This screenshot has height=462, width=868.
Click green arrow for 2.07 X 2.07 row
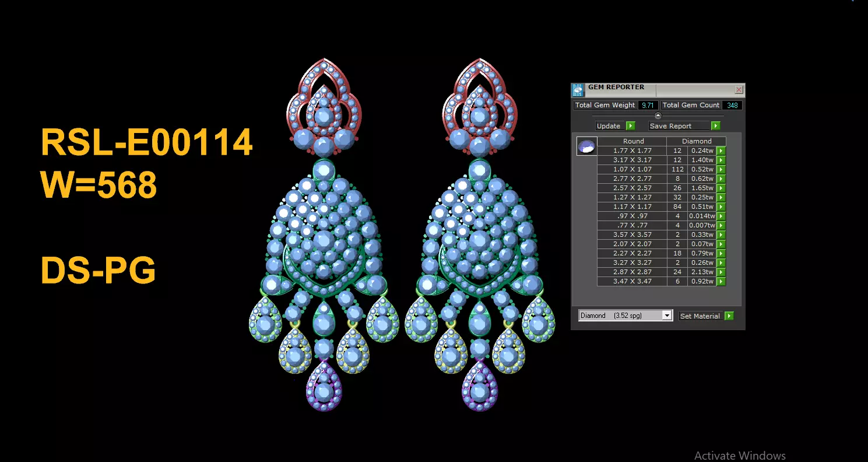click(721, 244)
